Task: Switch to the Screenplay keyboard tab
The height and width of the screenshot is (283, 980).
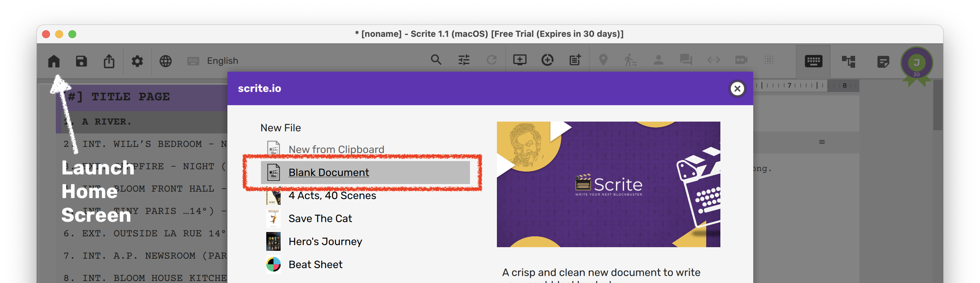Action: [x=813, y=61]
